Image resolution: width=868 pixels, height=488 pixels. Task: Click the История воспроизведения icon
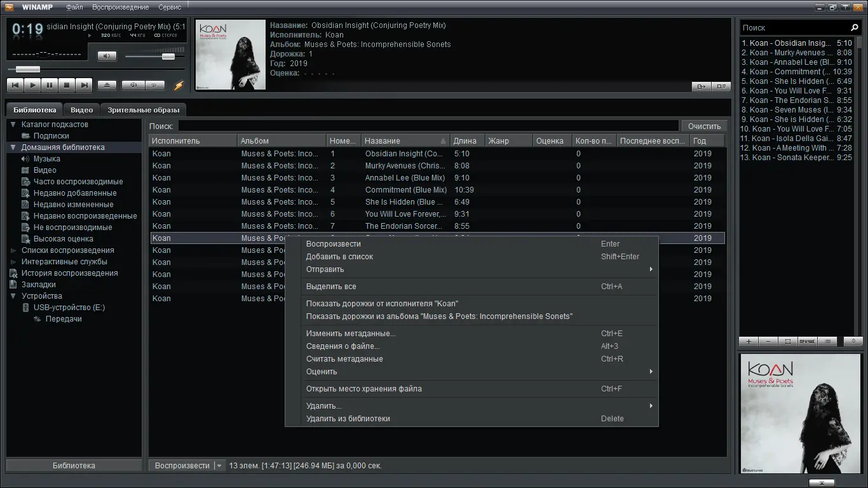pyautogui.click(x=13, y=273)
